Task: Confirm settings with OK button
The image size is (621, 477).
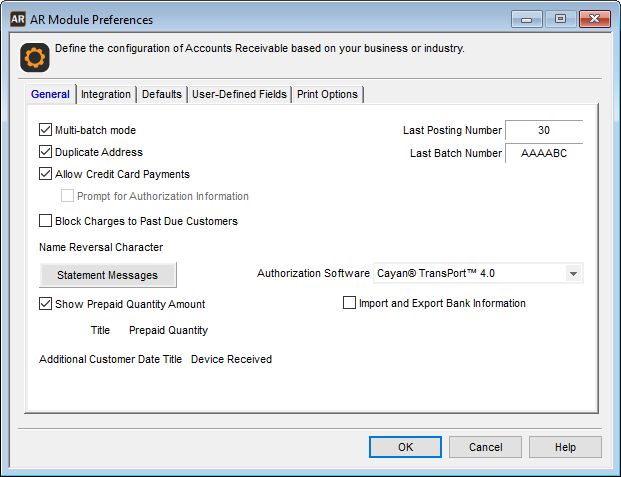Action: pos(405,447)
